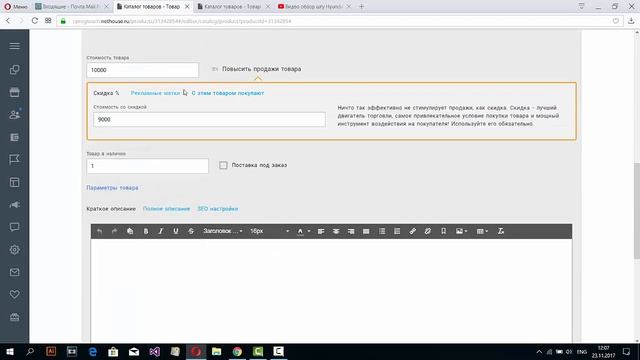640x360 pixels.
Task: Open the hamburger menu in the sidebar
Action: coord(15,46)
